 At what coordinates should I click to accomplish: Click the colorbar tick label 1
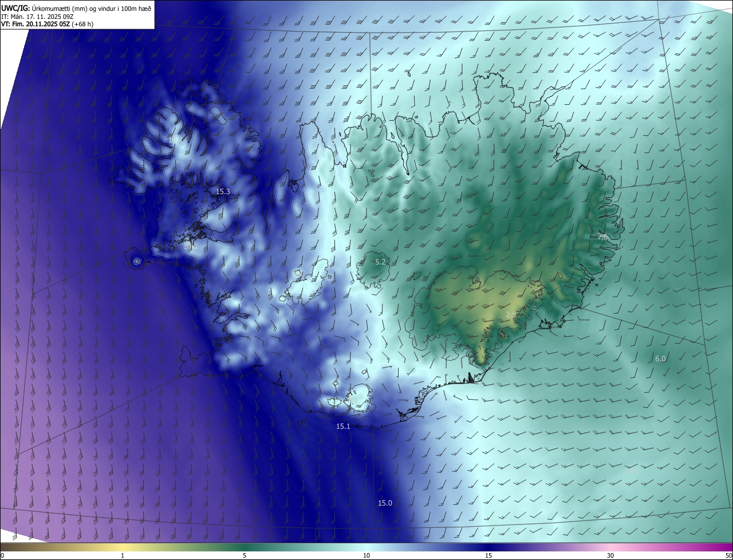click(x=123, y=555)
